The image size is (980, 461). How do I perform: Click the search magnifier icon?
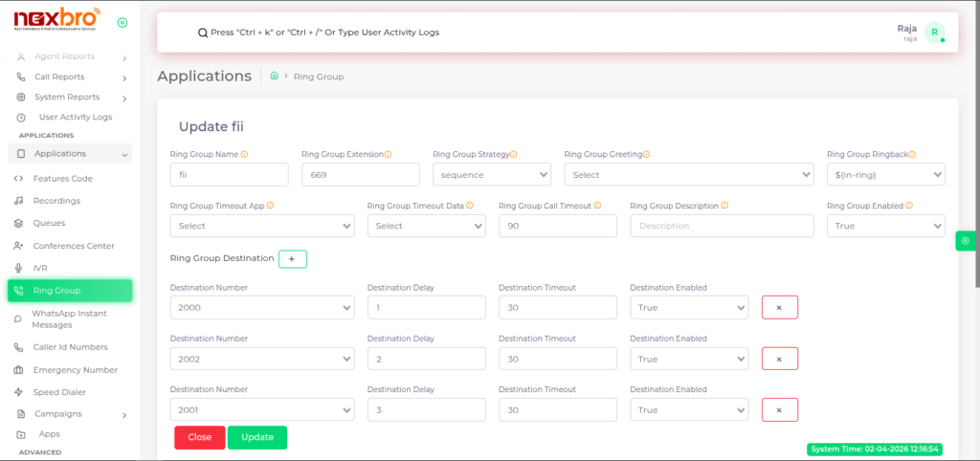(203, 33)
